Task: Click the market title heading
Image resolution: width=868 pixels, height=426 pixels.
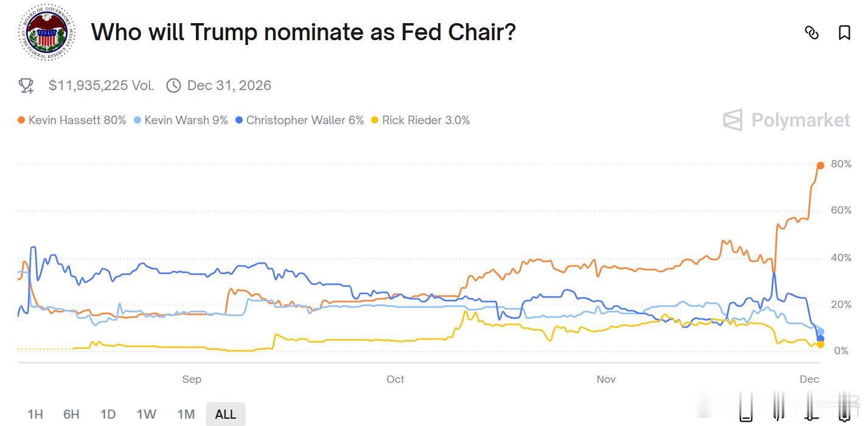Action: 303,32
